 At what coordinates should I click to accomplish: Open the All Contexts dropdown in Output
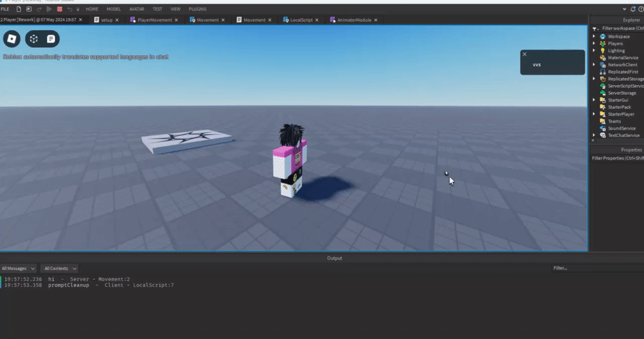(x=60, y=268)
